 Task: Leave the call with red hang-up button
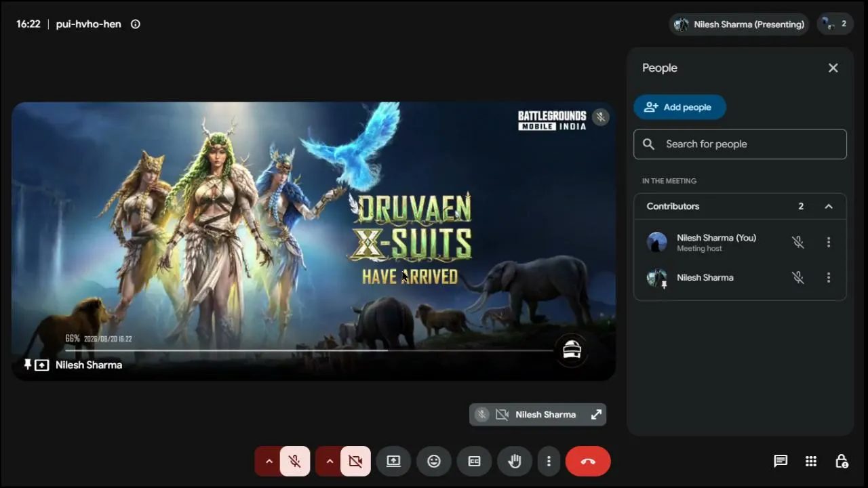click(x=588, y=462)
